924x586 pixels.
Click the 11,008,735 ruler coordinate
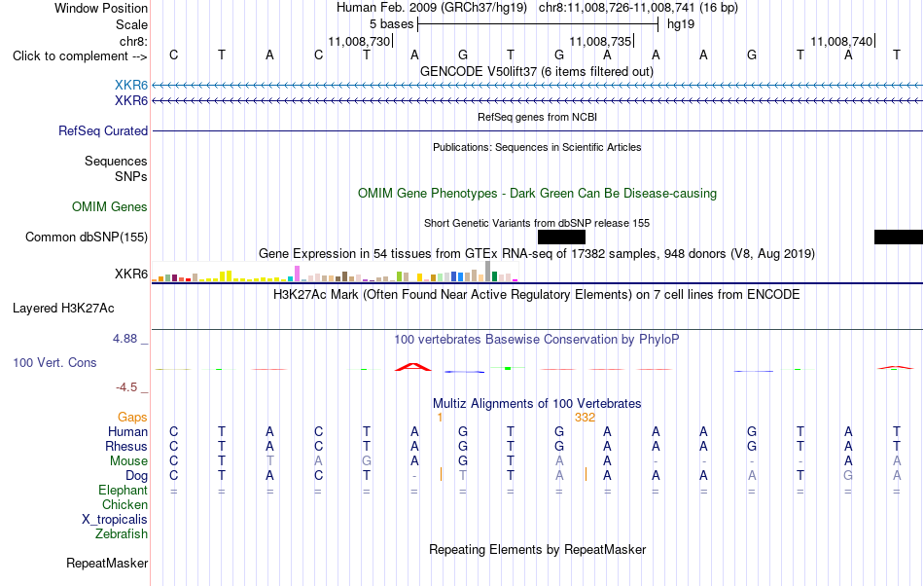tap(600, 41)
